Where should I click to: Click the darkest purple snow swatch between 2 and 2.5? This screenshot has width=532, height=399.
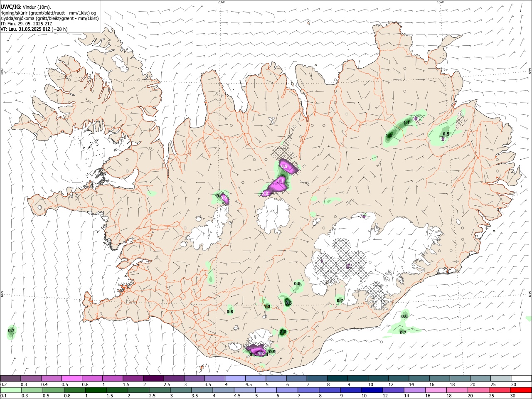(x=153, y=378)
